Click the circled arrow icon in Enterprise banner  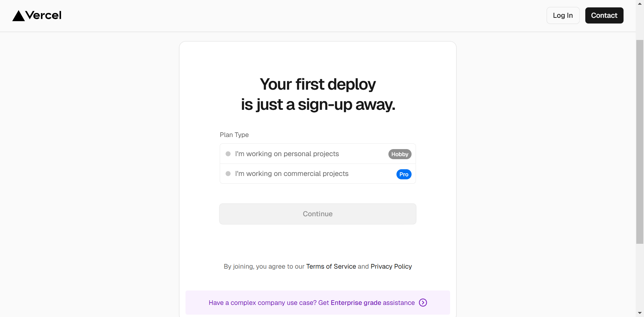423,303
